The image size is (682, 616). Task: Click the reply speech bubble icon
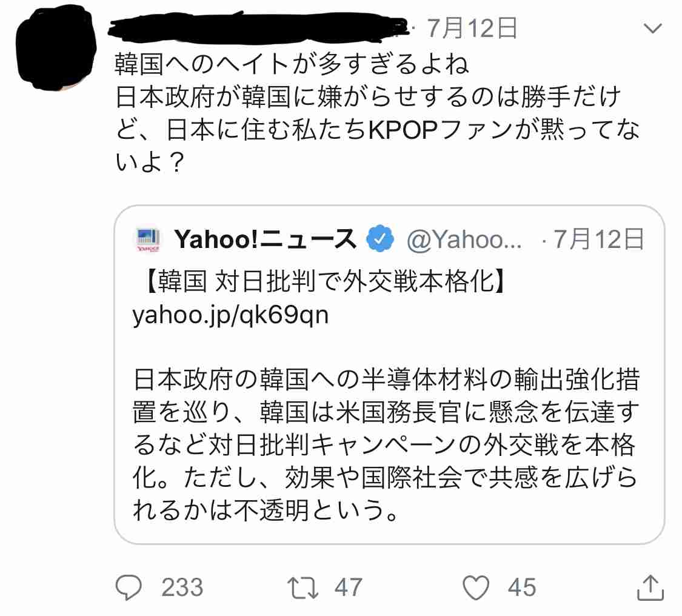pyautogui.click(x=130, y=586)
